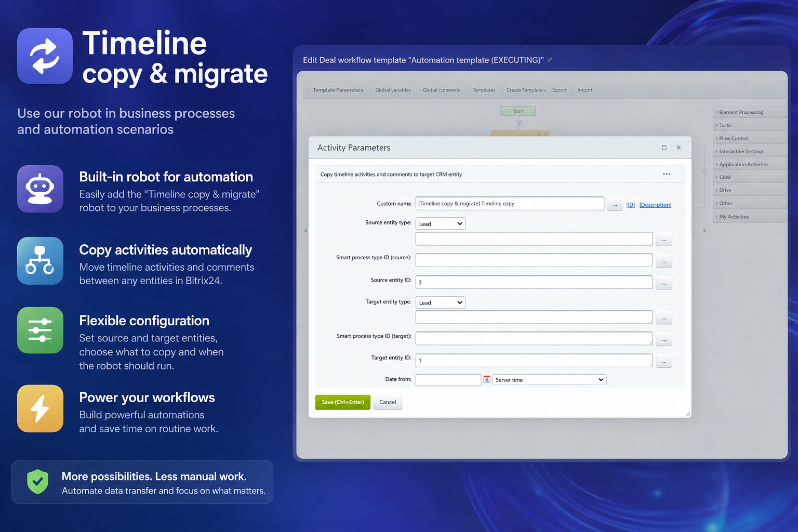Maximize the Activity Parameters dialog
Screen dimensions: 798x532
tap(664, 148)
